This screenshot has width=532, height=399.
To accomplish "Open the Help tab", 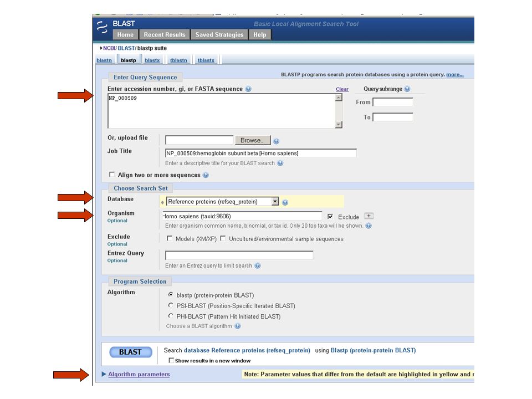I will point(260,34).
